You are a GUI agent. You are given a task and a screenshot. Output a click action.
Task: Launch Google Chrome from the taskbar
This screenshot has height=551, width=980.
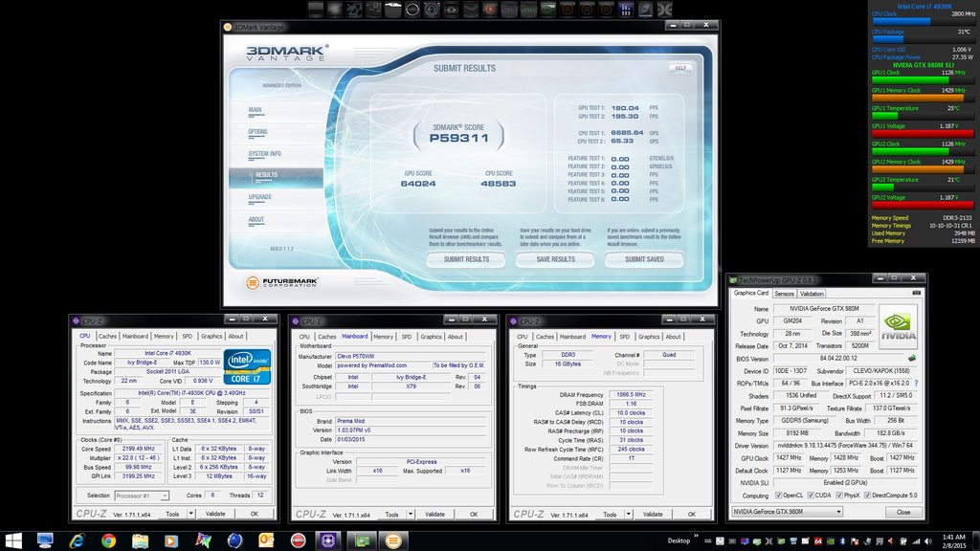pyautogui.click(x=108, y=540)
